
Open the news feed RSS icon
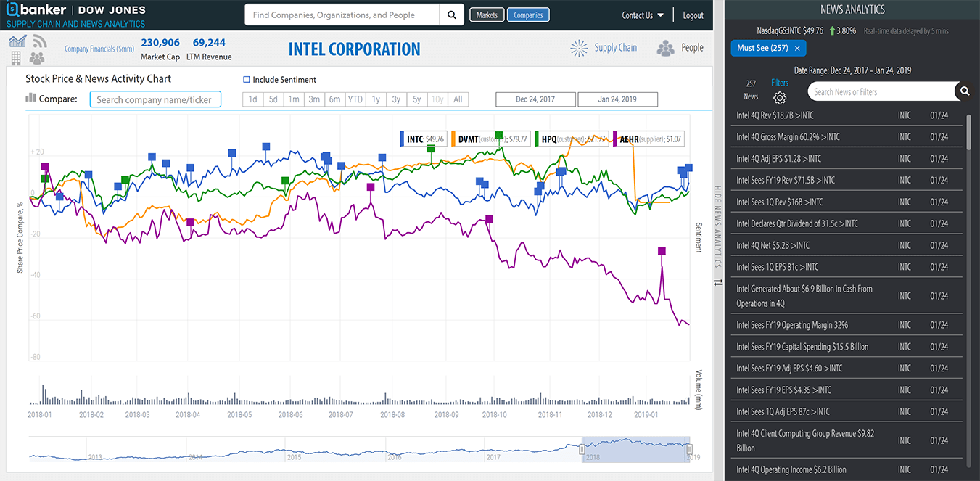39,41
